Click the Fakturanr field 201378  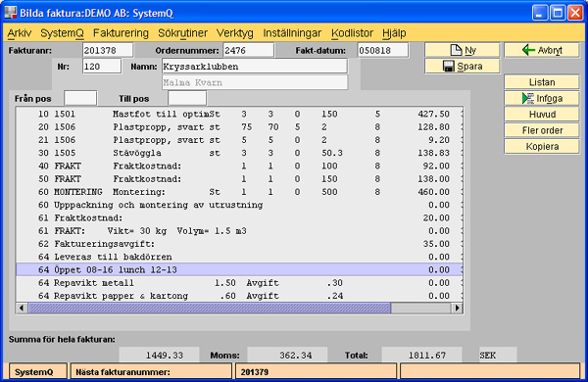tap(108, 50)
